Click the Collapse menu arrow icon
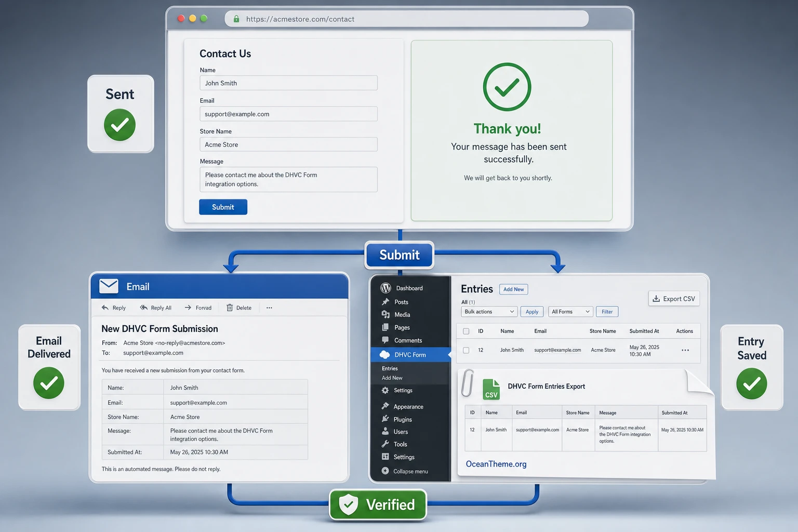This screenshot has height=532, width=798. click(385, 471)
